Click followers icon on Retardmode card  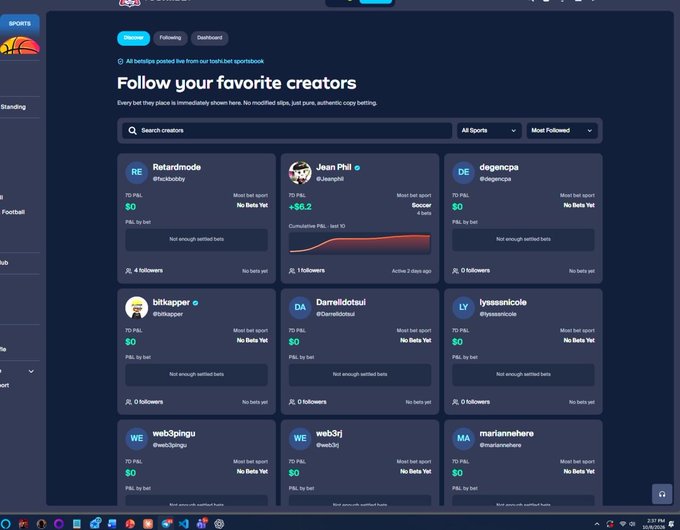(x=128, y=271)
